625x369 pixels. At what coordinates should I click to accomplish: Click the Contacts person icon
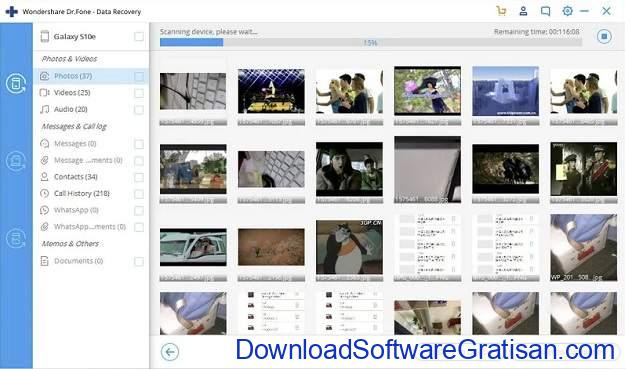coord(45,177)
